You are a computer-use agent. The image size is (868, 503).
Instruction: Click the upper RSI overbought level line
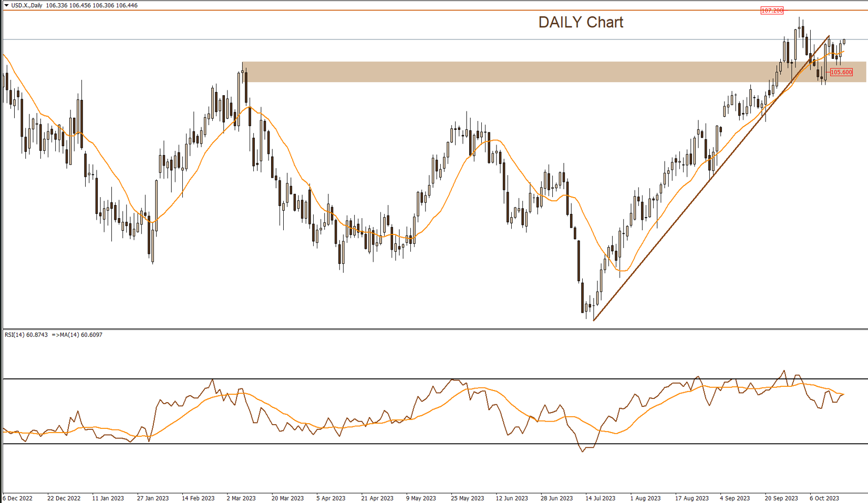tap(368, 379)
